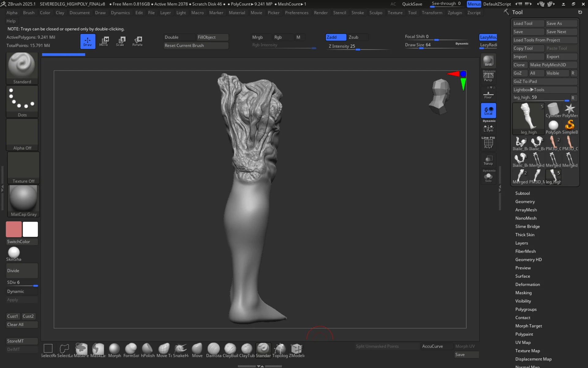Click the Make PolyMesh3D button

point(553,65)
